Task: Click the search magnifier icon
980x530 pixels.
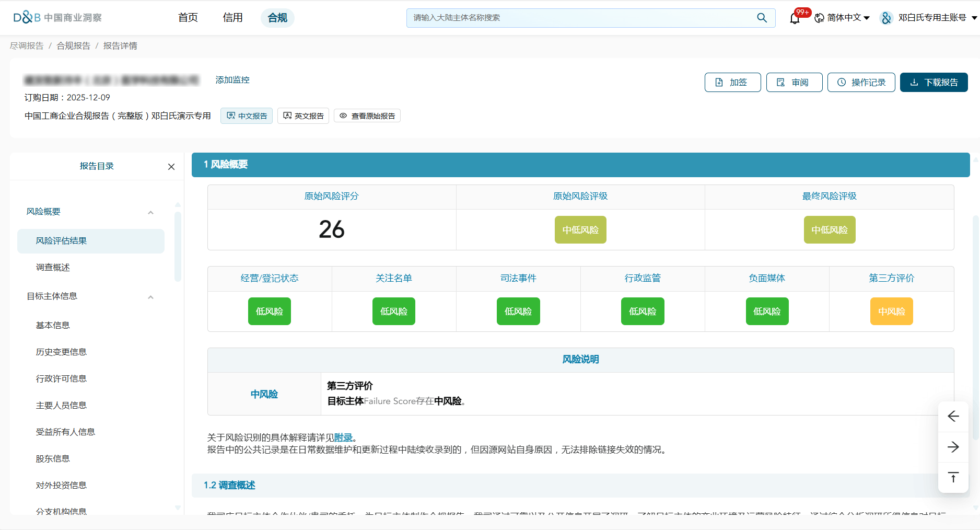Action: (x=762, y=18)
